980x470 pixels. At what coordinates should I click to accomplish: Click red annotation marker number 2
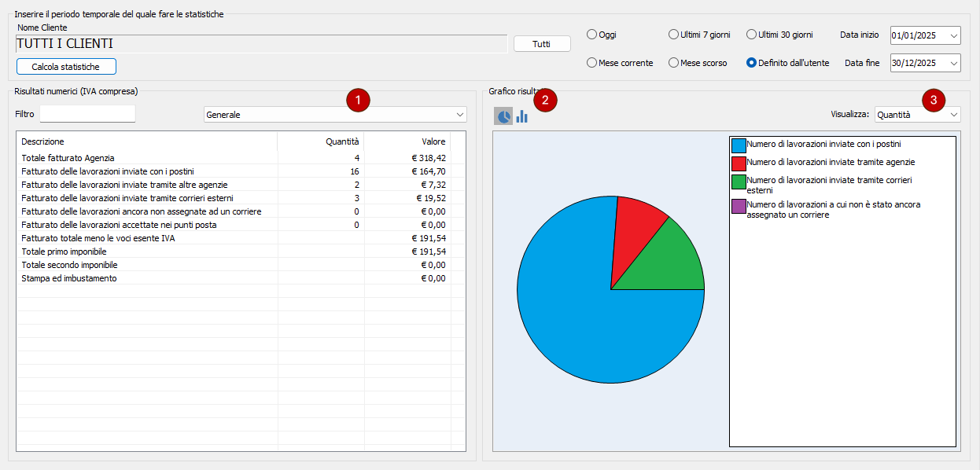coord(545,100)
